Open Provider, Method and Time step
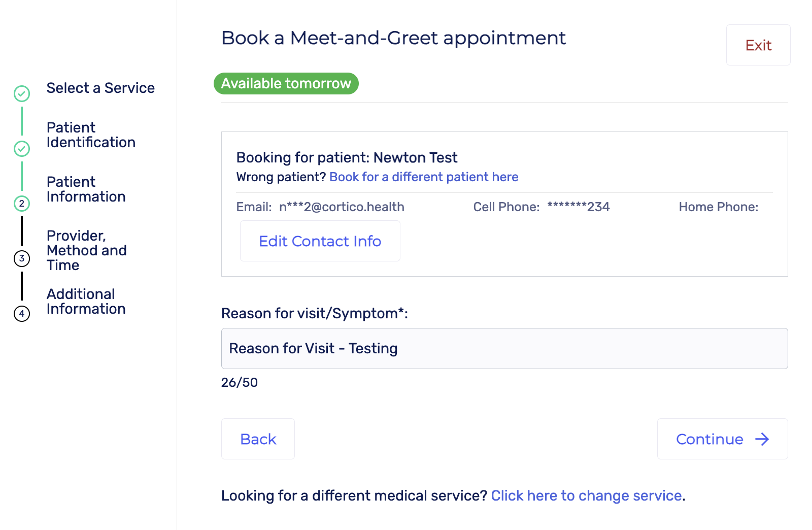The image size is (812, 530). click(86, 250)
